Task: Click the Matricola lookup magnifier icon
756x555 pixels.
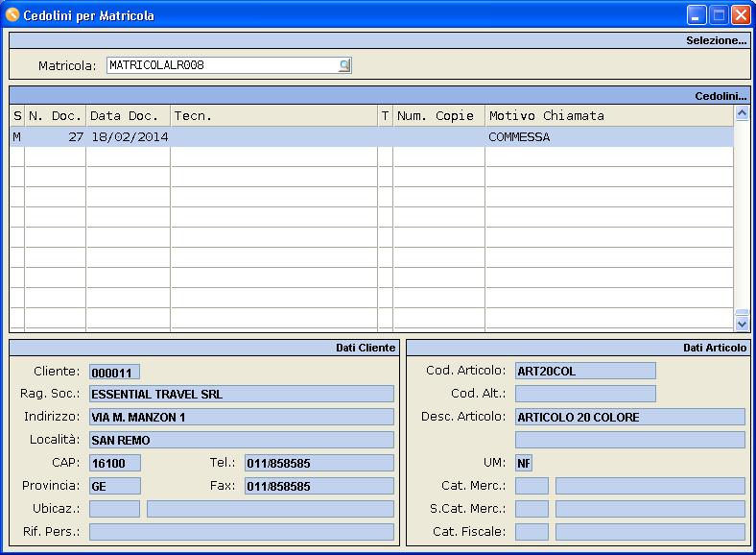Action: 344,65
